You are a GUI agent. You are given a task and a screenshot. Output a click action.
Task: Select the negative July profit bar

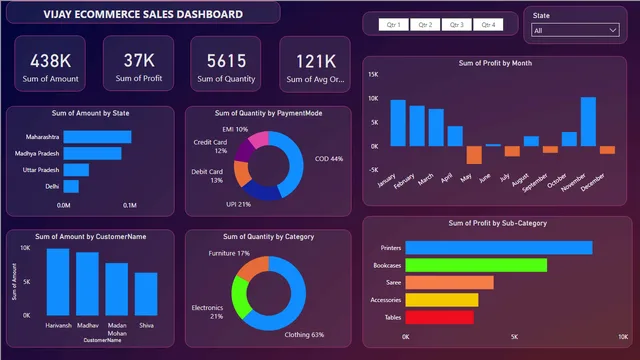(512, 151)
